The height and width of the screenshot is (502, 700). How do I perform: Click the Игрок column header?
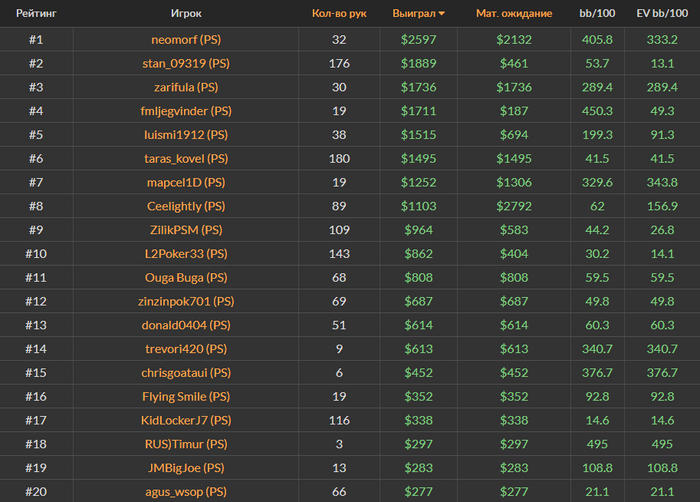tap(185, 15)
